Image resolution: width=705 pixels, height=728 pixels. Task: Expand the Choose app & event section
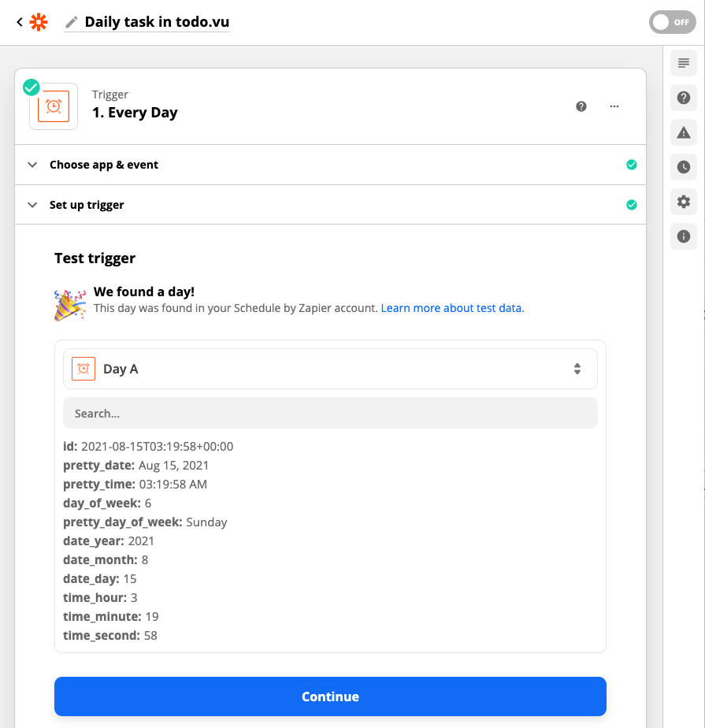[x=331, y=165]
